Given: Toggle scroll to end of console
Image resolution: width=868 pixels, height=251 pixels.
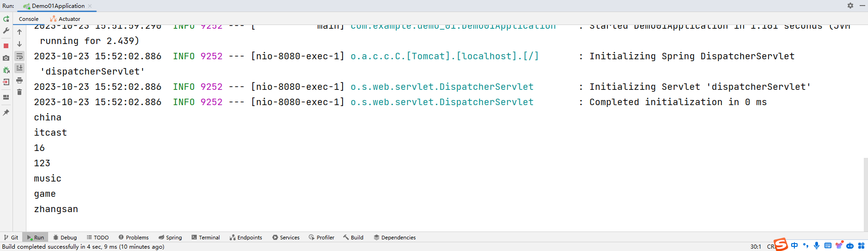Looking at the screenshot, I should [19, 68].
